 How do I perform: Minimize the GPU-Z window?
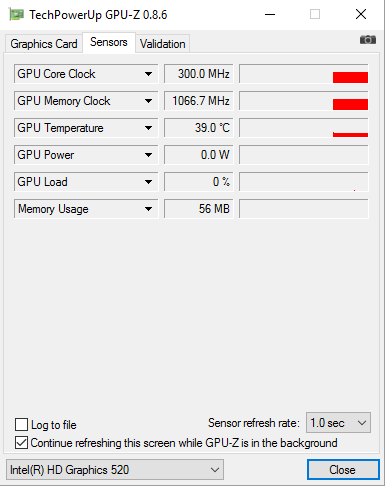coord(270,15)
